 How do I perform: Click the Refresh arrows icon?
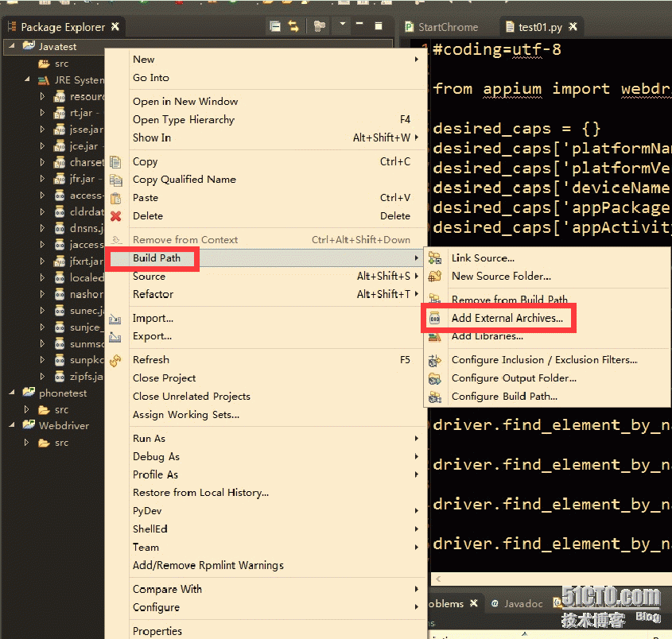click(x=115, y=360)
